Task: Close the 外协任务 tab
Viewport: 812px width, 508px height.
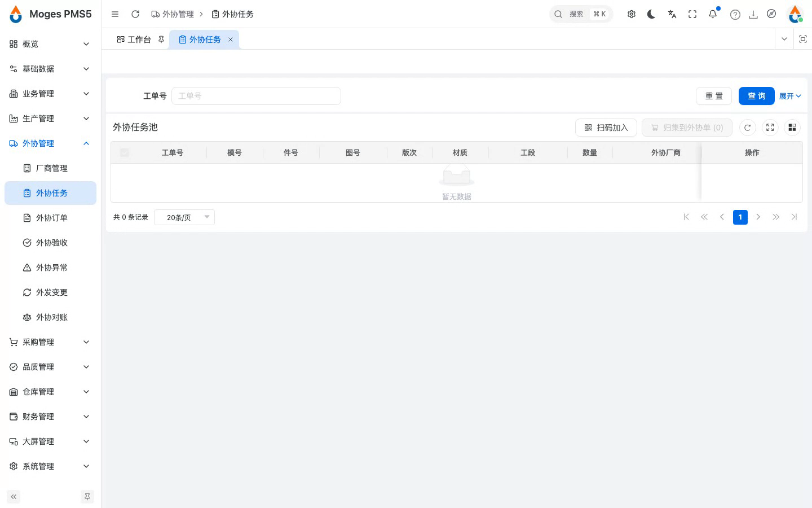Action: pos(231,40)
